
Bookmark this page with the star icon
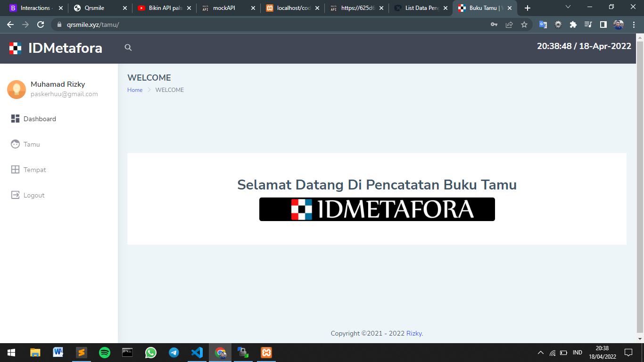524,25
